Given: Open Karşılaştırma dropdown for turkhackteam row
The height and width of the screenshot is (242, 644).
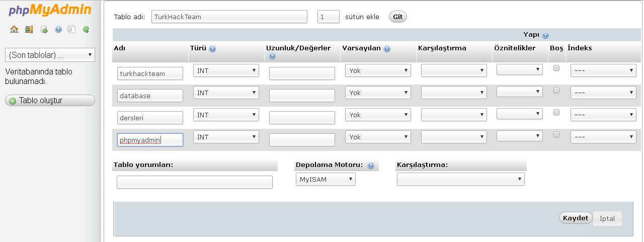Looking at the screenshot, I should tap(454, 71).
